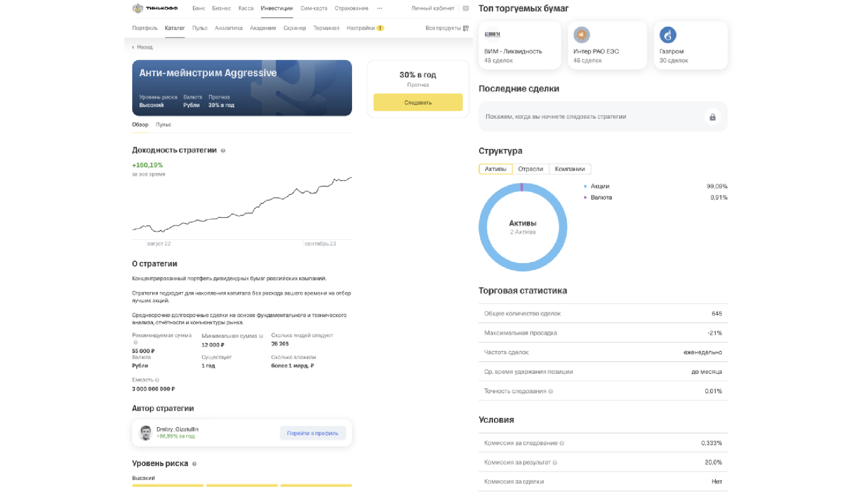868x499 pixels.
Task: Go back using the Назад chevron
Action: tap(133, 47)
